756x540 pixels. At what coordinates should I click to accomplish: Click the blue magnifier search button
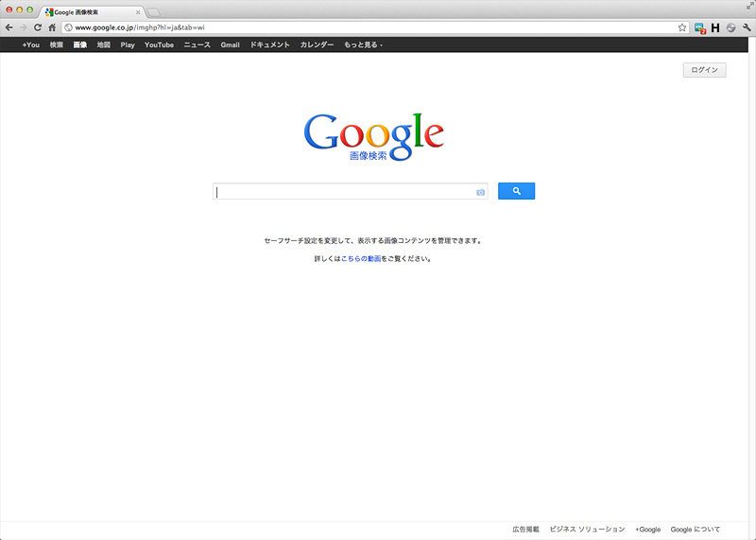coord(516,191)
